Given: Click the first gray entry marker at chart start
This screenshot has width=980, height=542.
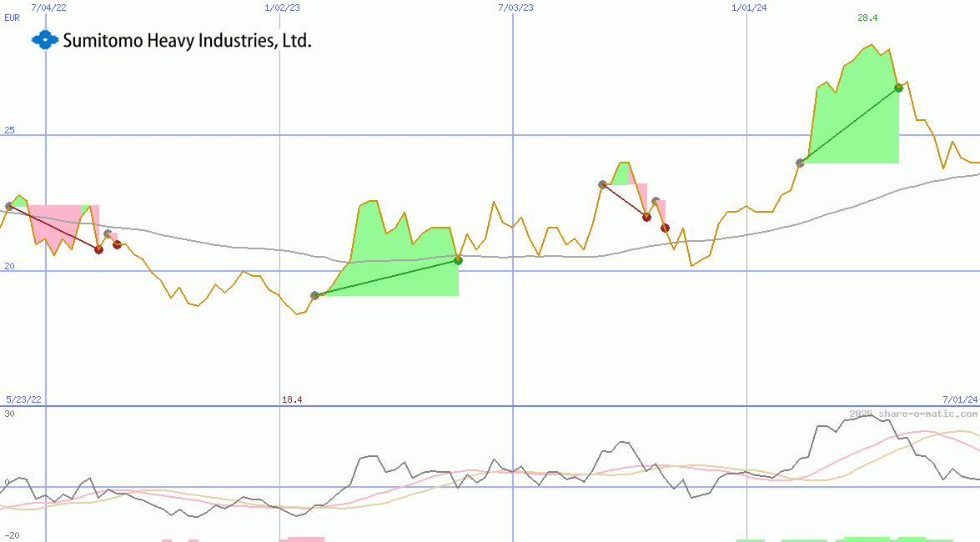Looking at the screenshot, I should [x=9, y=206].
